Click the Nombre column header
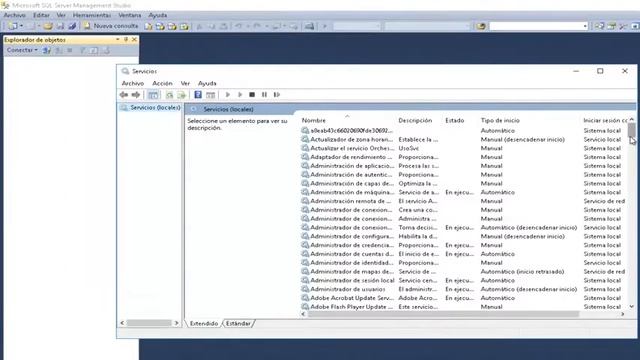 click(x=313, y=120)
